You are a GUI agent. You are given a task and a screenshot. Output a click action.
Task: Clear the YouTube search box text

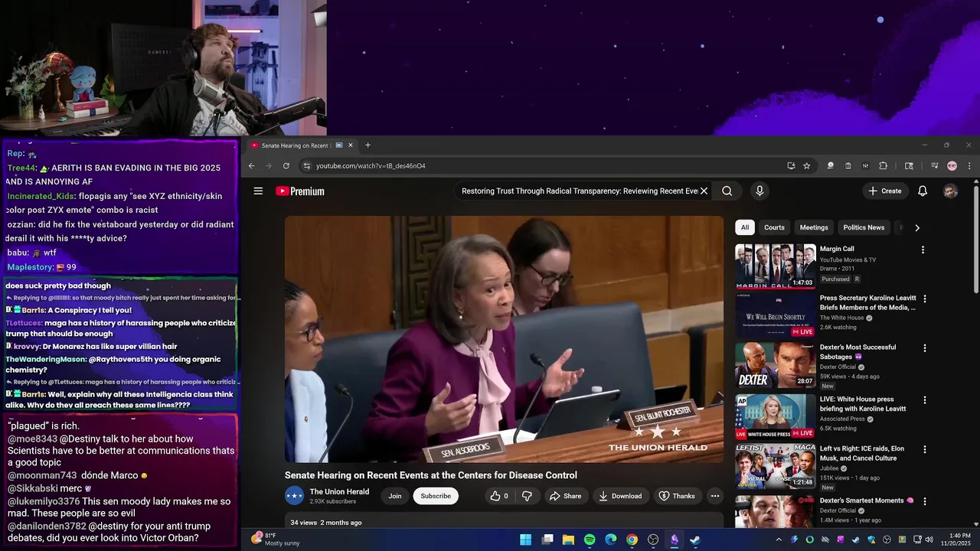(x=704, y=191)
